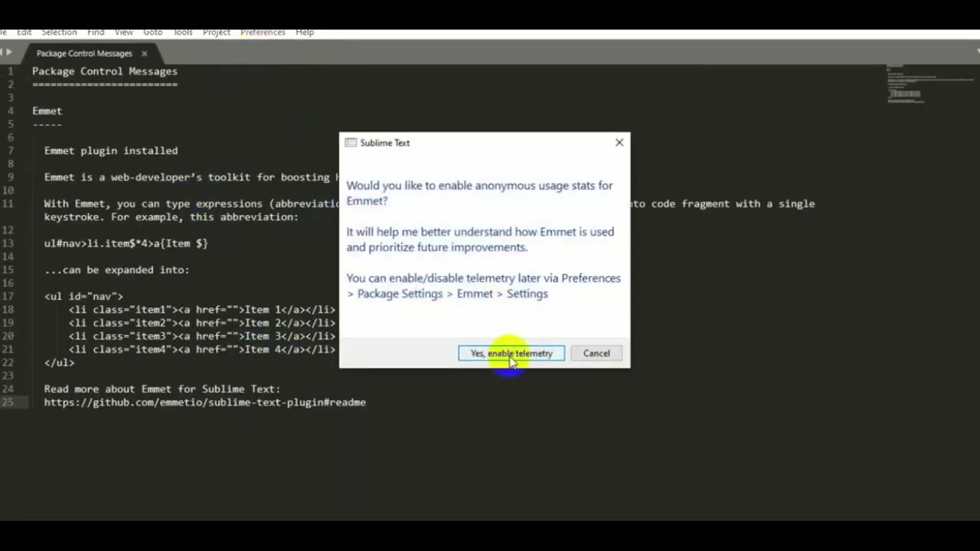Click line number 25 in the gutter

[x=8, y=403]
